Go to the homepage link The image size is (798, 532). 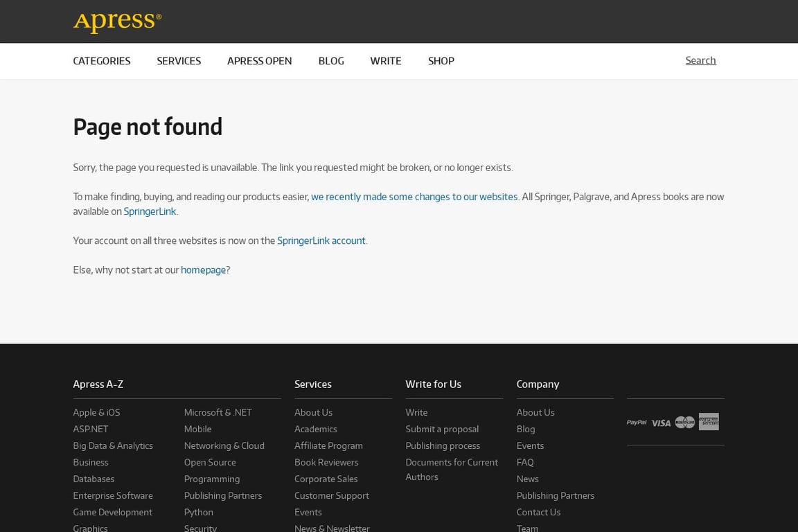coord(203,270)
